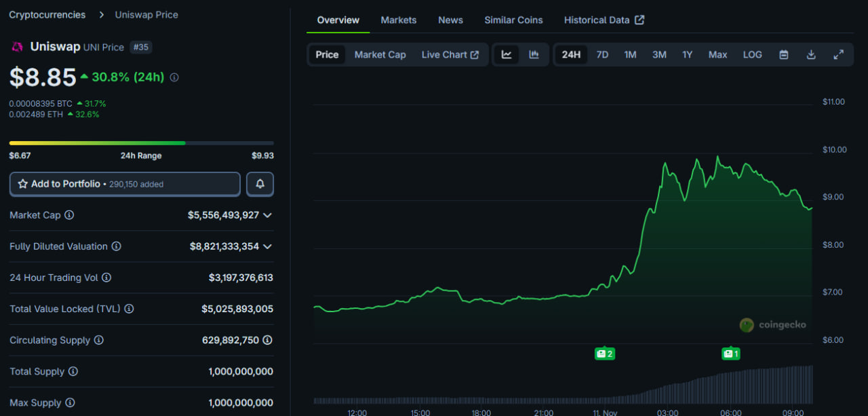Expand the chart to fullscreen
The height and width of the screenshot is (416, 868).
click(838, 55)
